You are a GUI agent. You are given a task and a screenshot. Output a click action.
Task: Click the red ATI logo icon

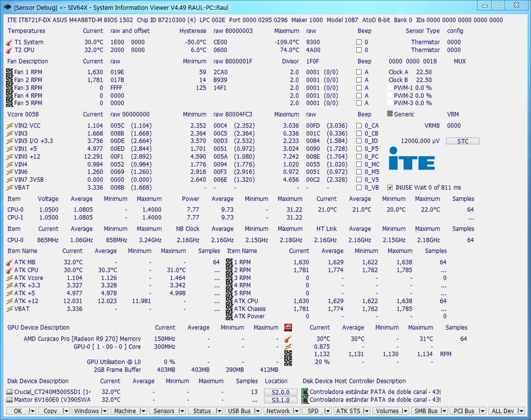(288, 328)
